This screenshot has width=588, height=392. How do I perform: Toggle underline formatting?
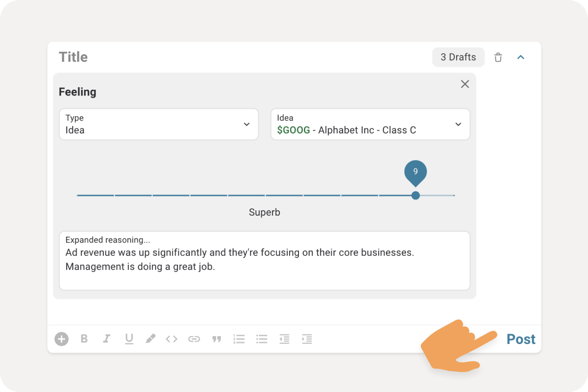coord(129,339)
